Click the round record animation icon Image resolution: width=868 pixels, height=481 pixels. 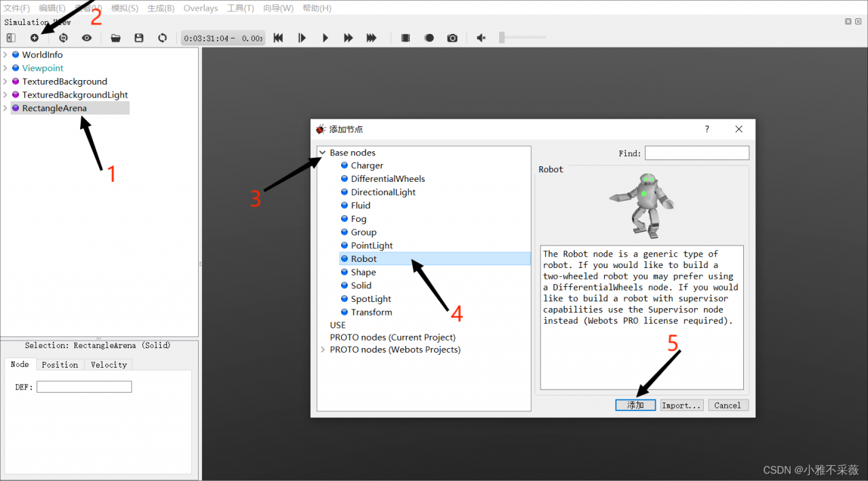click(x=429, y=38)
